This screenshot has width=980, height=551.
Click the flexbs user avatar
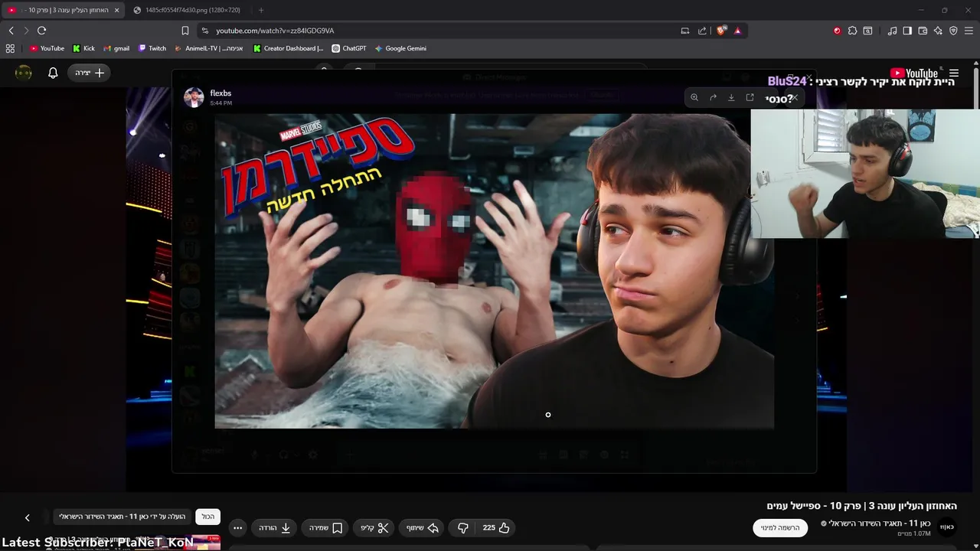[x=194, y=97]
